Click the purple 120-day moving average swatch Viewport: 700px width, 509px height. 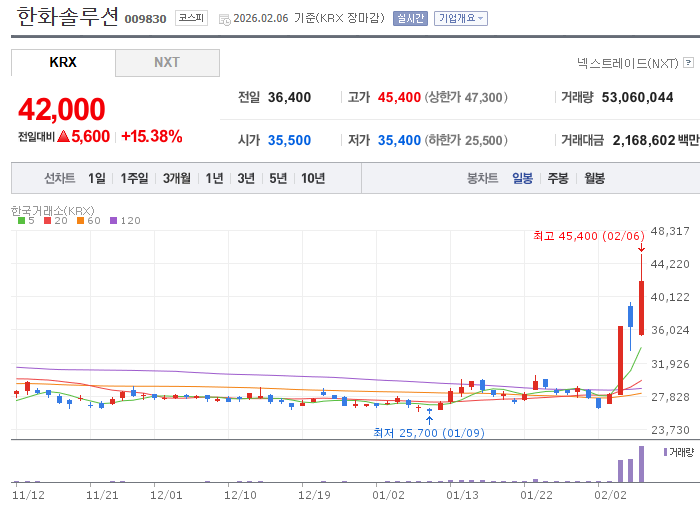113,221
